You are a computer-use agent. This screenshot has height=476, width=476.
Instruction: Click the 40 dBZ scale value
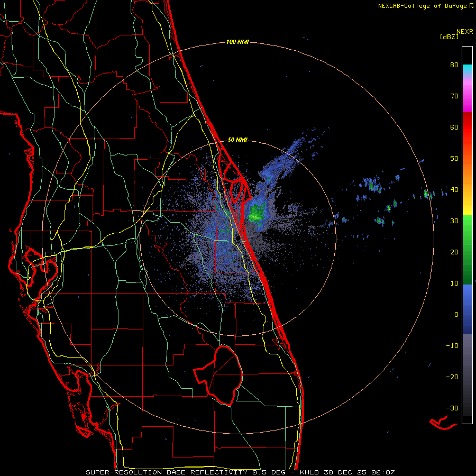(454, 190)
